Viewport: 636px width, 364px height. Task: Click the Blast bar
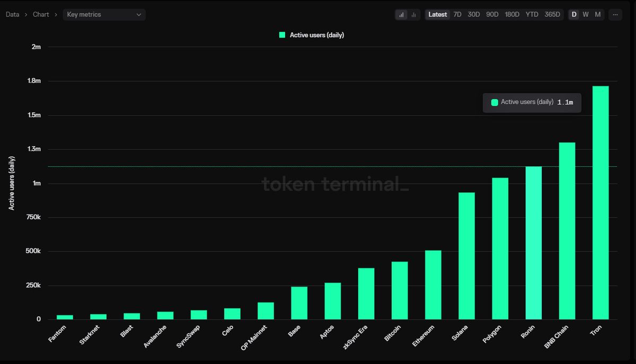132,316
